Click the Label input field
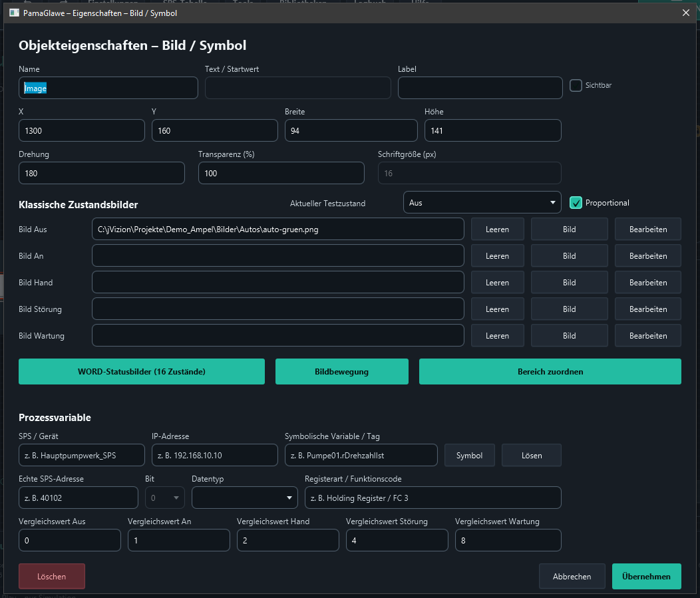This screenshot has width=700, height=598. 480,88
